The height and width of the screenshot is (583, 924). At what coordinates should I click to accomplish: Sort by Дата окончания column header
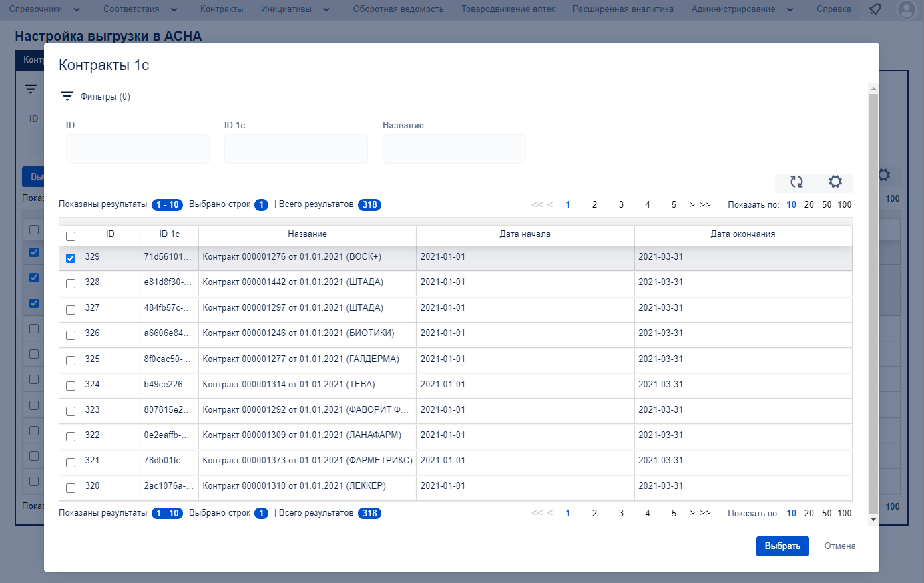pyautogui.click(x=743, y=234)
